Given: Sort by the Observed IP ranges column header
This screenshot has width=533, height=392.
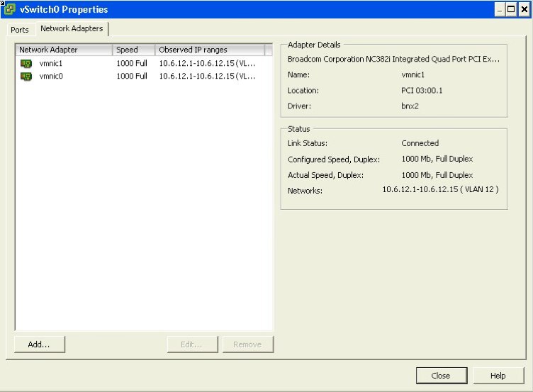Looking at the screenshot, I should pyautogui.click(x=210, y=50).
